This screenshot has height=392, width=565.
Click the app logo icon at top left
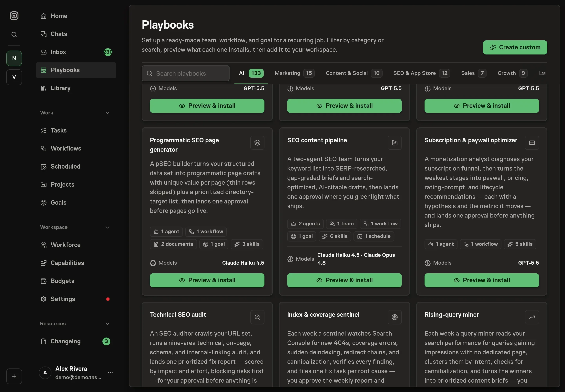pos(14,16)
